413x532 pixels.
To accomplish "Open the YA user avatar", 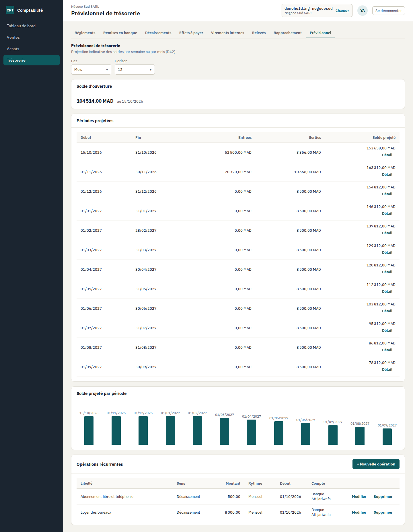I will pos(363,11).
